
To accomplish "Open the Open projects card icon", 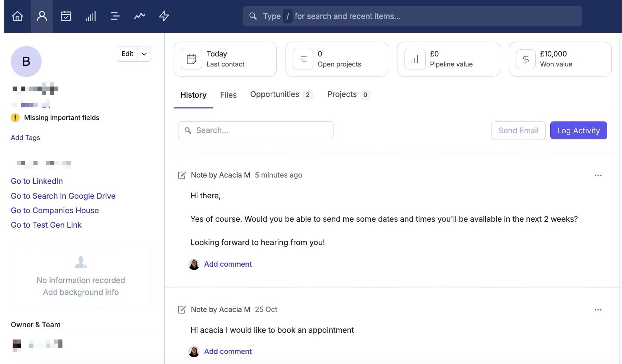I will [x=303, y=59].
